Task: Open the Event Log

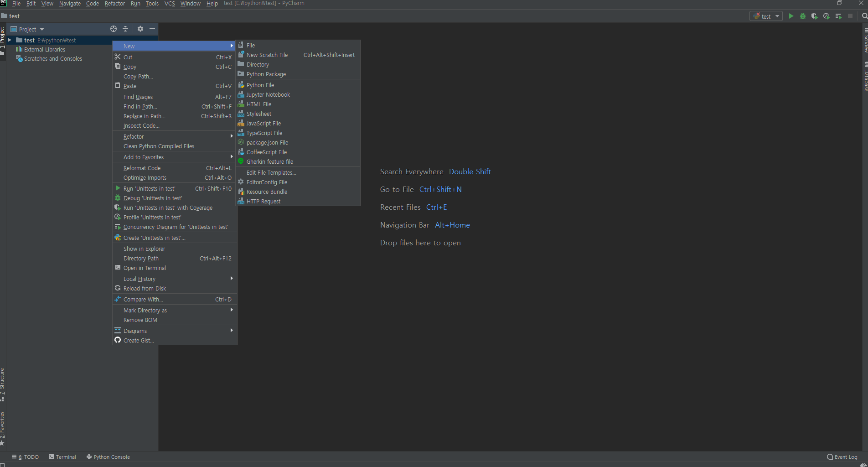Action: (842, 457)
